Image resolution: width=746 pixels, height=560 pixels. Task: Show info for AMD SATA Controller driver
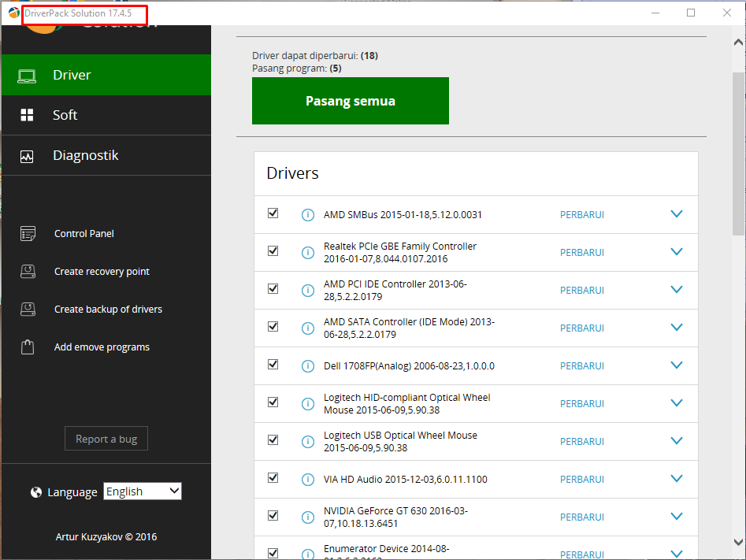(308, 328)
